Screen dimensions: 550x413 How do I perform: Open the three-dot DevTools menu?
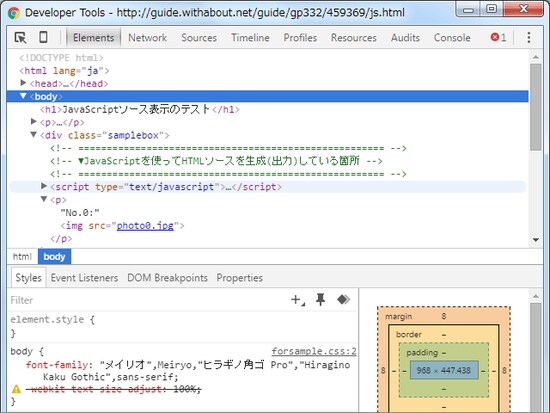coord(529,38)
